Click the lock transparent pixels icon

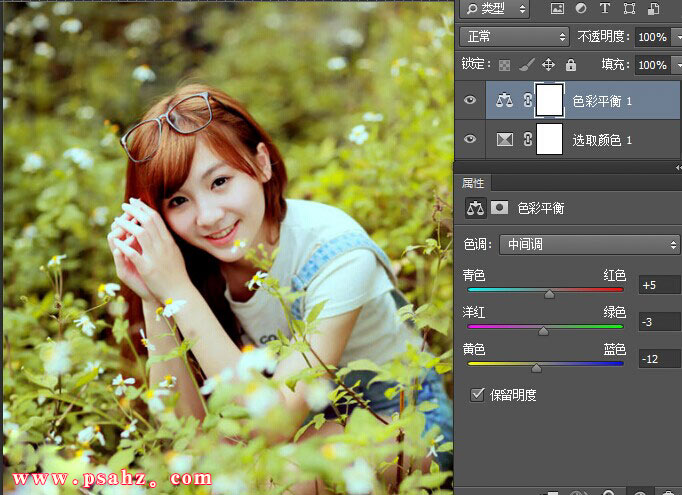505,64
